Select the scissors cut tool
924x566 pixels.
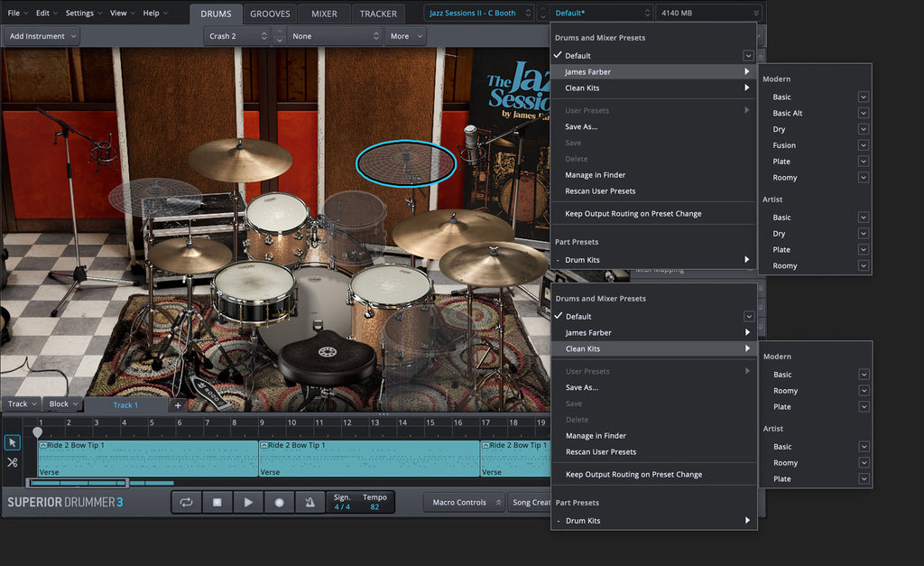pyautogui.click(x=13, y=462)
